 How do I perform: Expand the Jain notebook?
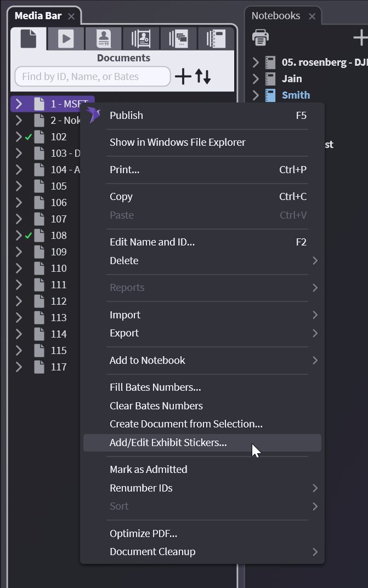pos(256,79)
